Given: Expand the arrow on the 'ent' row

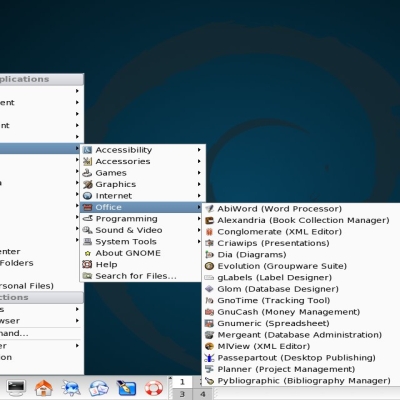Looking at the screenshot, I should 77,102.
